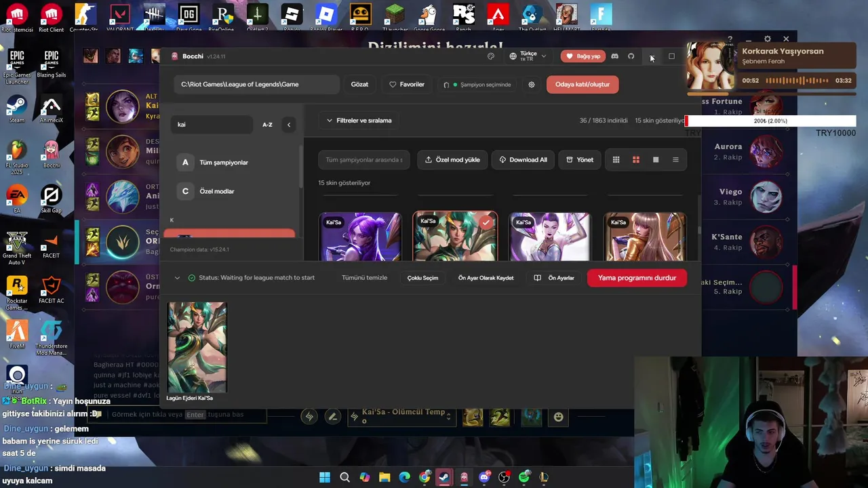Open the Discord link icon in Bocchi
This screenshot has width=868, height=488.
pos(614,56)
